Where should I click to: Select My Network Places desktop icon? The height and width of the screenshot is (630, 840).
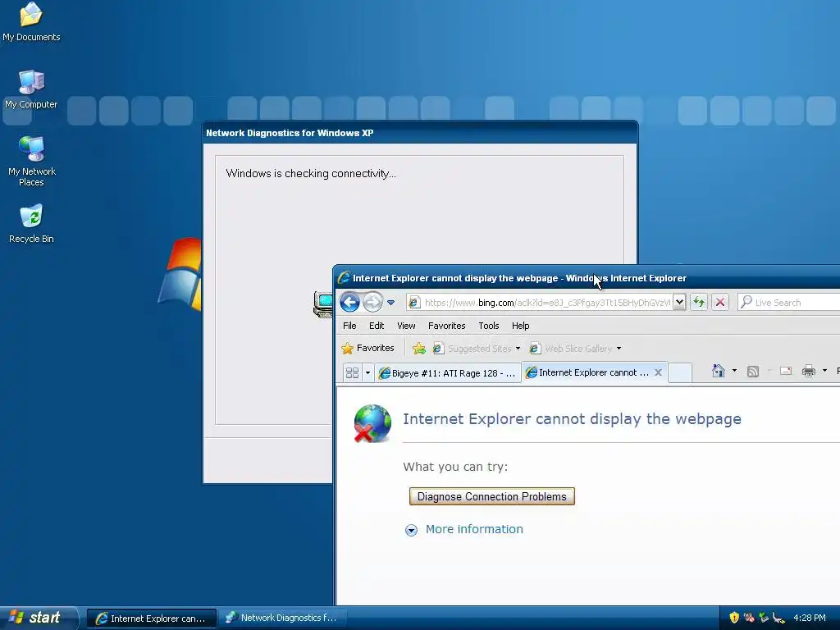click(32, 161)
